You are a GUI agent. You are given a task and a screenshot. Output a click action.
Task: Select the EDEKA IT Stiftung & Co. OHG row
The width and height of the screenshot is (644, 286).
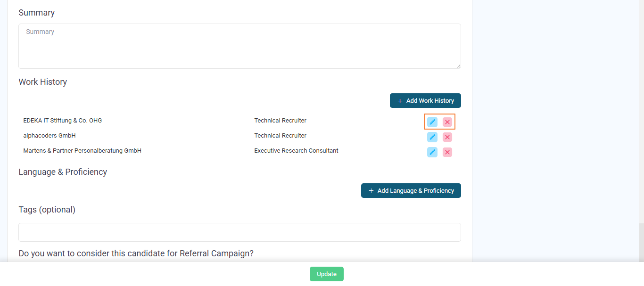tap(63, 121)
